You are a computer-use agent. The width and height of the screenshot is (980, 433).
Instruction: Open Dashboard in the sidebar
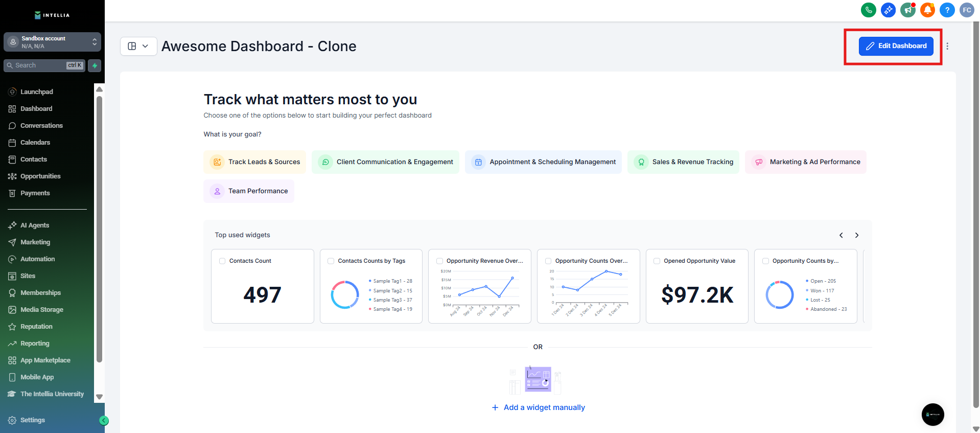pyautogui.click(x=36, y=109)
